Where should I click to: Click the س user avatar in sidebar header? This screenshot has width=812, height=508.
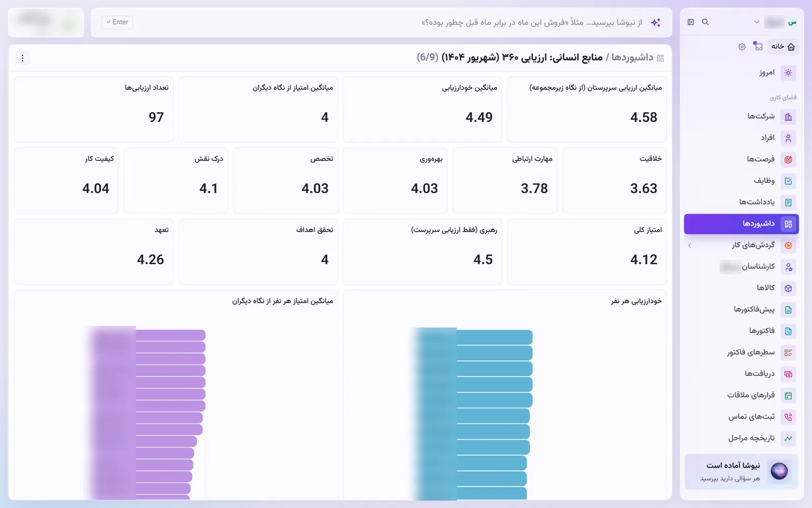[792, 22]
